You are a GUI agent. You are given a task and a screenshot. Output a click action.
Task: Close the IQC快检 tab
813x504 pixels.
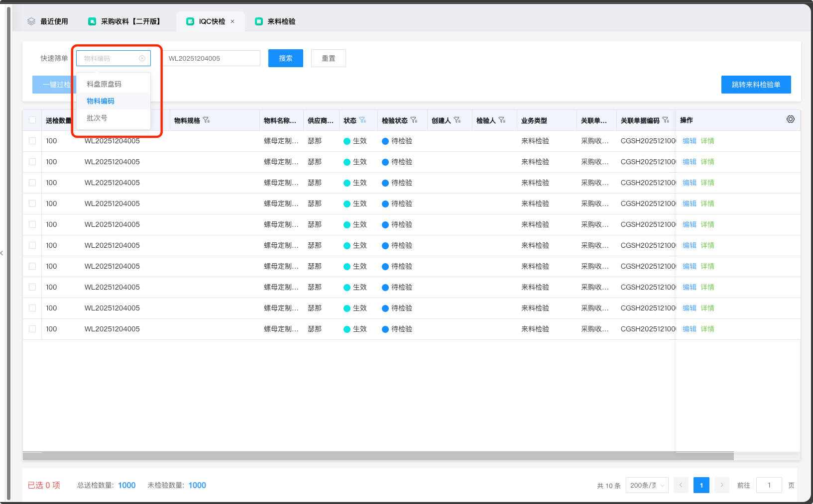pyautogui.click(x=232, y=21)
